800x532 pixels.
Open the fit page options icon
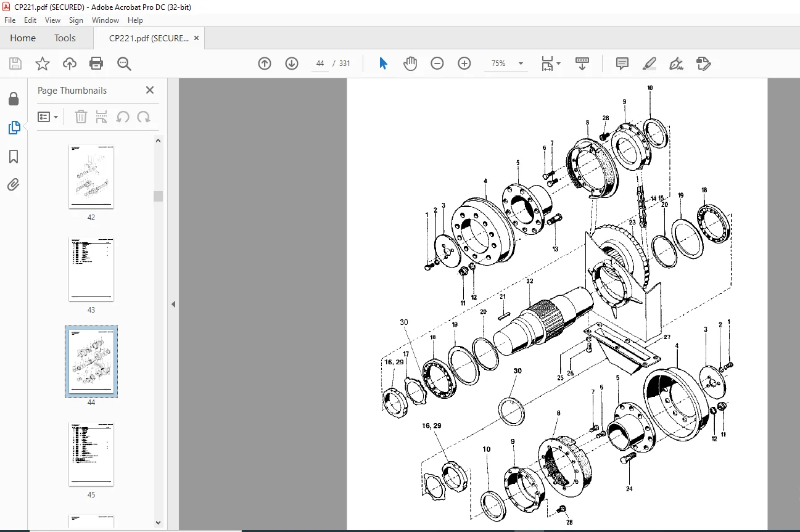coord(550,63)
